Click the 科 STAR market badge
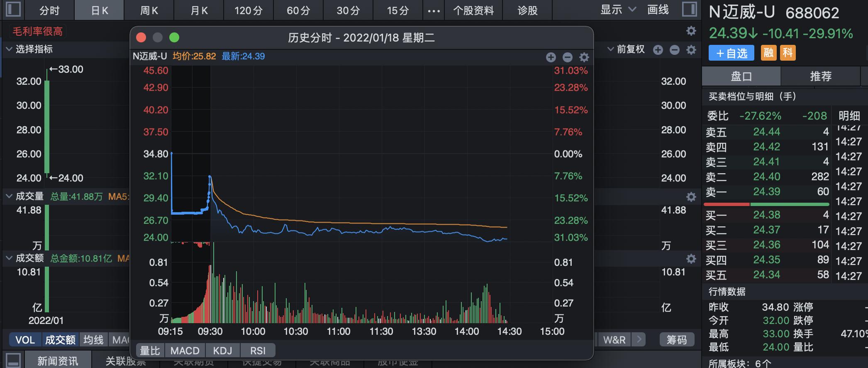868x368 pixels. [x=788, y=53]
